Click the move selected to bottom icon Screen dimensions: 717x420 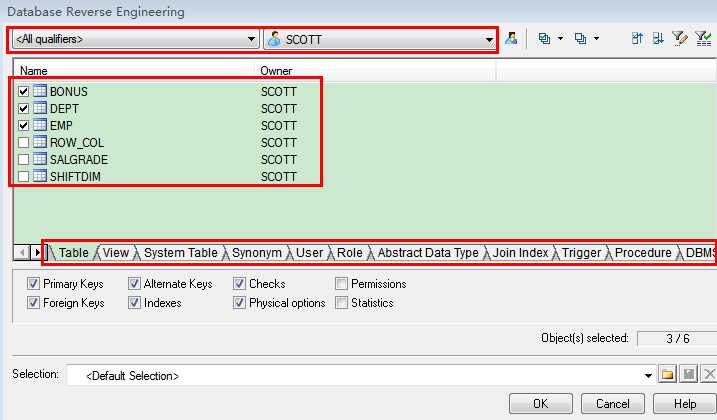point(658,38)
